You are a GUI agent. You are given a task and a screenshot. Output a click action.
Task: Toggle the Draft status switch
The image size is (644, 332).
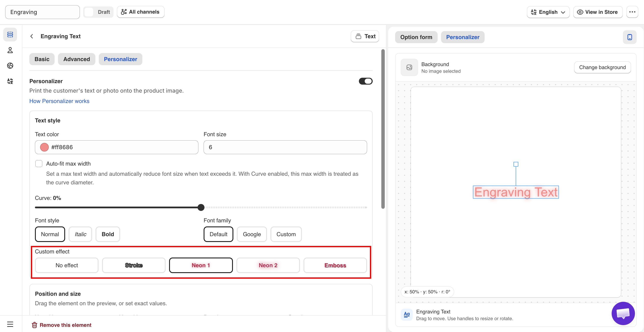(98, 12)
